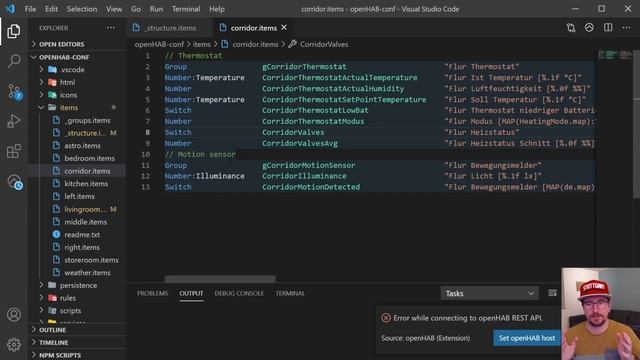This screenshot has height=360, width=640.
Task: Click the output panel clear list icon
Action: [552, 293]
